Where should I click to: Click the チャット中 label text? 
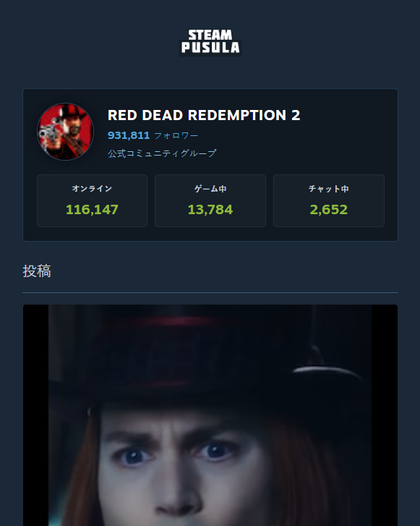(329, 189)
